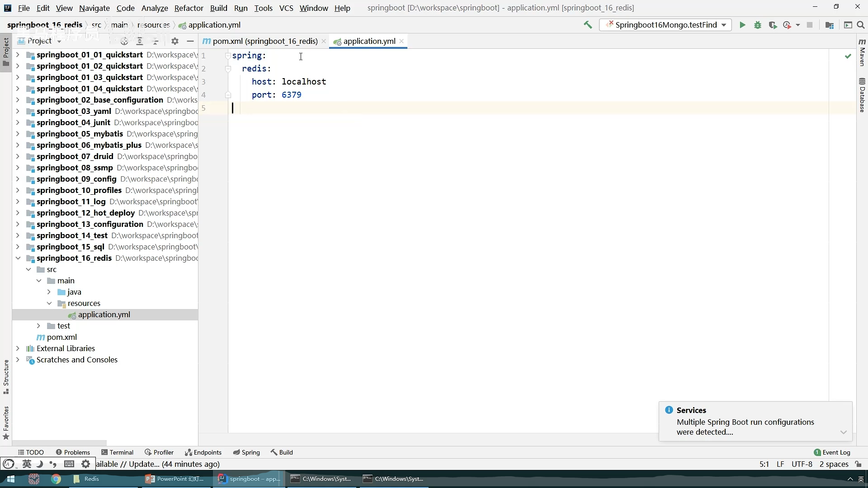Click the Select Opened File target icon
The image size is (868, 488).
(x=124, y=41)
